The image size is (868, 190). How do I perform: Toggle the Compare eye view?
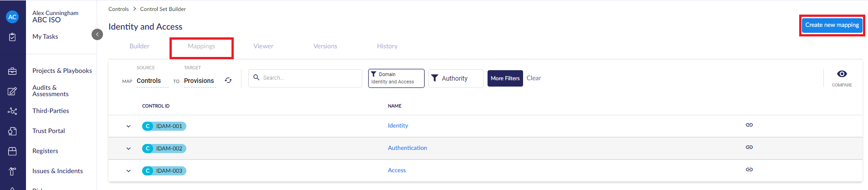click(842, 74)
